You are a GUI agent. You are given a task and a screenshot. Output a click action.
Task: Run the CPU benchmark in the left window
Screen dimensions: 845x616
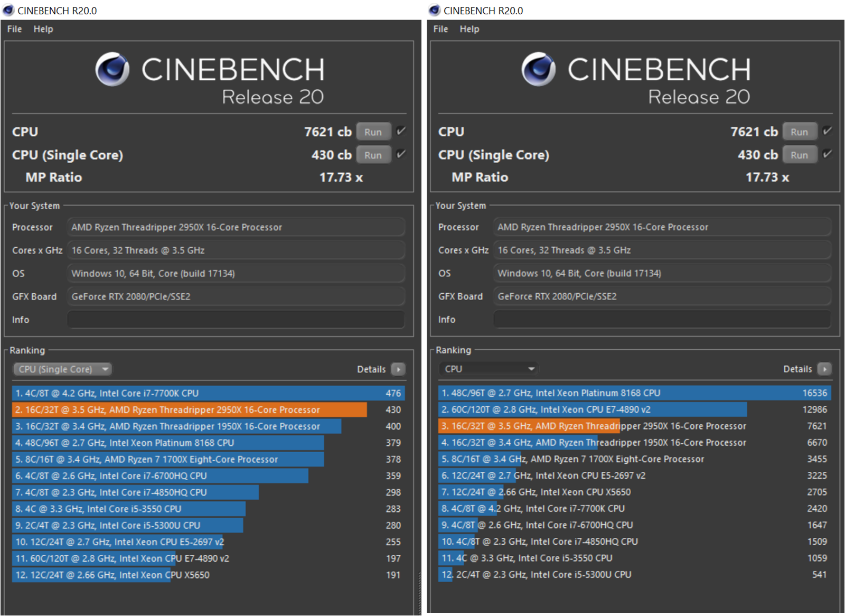(x=373, y=132)
